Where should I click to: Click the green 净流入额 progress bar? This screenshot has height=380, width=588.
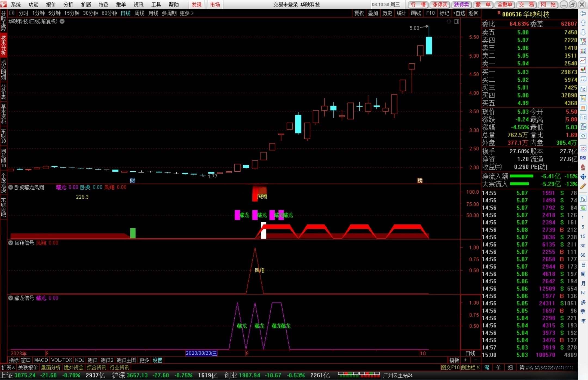coord(521,176)
